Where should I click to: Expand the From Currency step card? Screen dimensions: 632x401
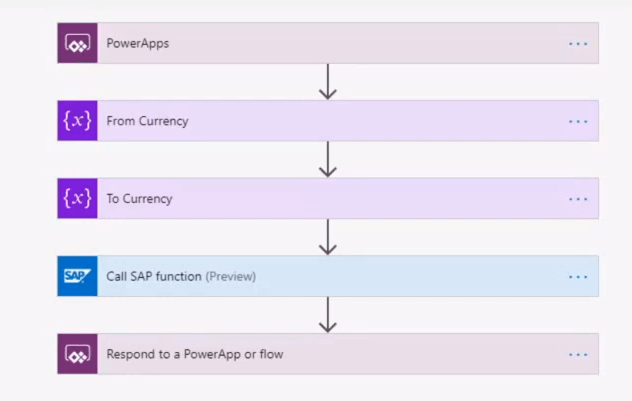point(330,121)
